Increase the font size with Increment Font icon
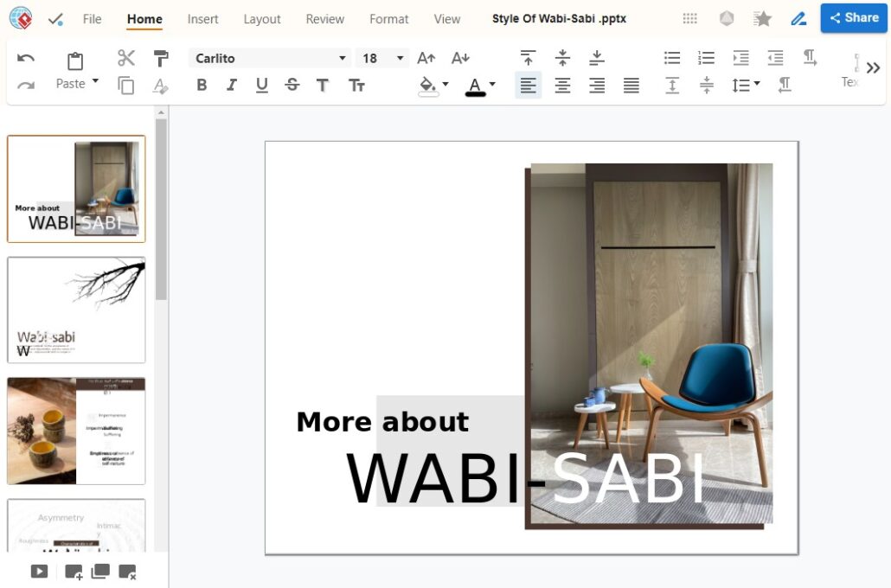 (426, 57)
